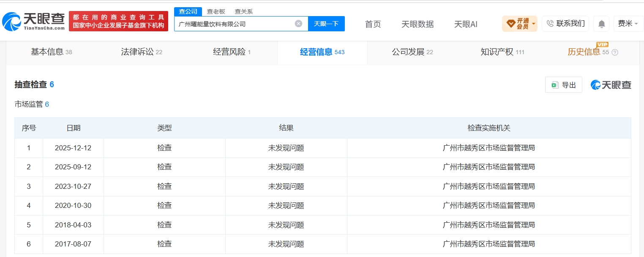Click the 序号 column header
The image size is (644, 257).
(x=29, y=128)
